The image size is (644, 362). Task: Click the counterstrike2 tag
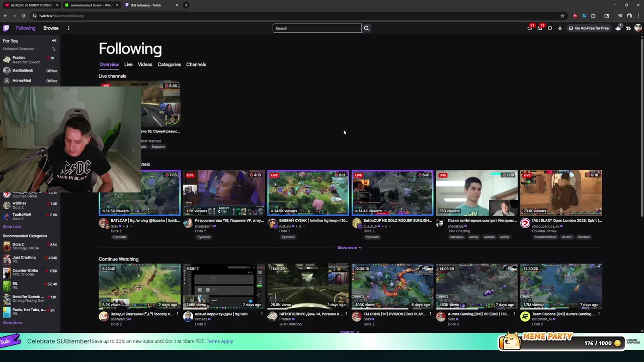[545, 237]
